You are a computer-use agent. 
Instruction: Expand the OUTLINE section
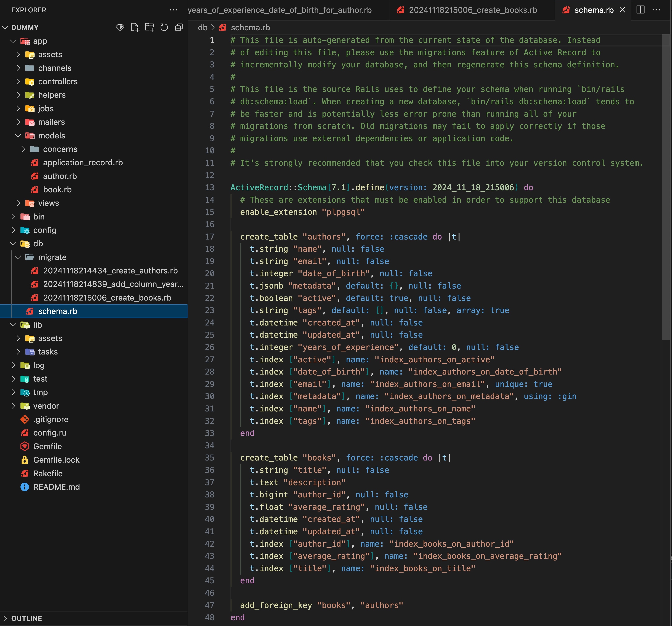point(26,619)
